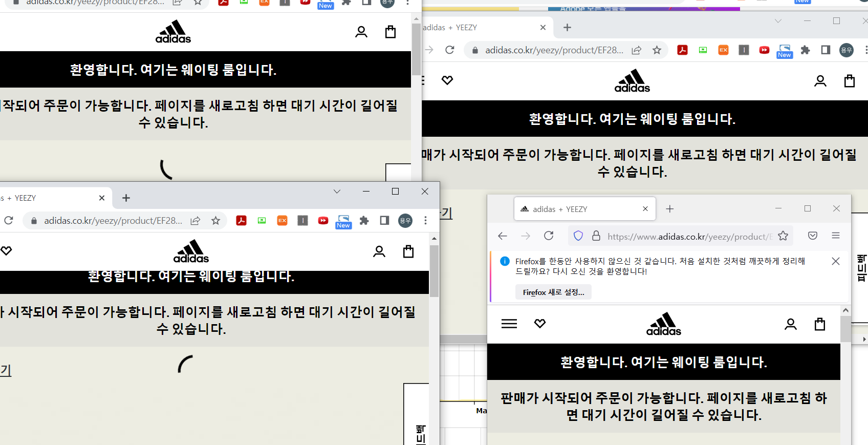868x445 pixels.
Task: Open new tab in top-right Chrome
Action: coord(567,28)
